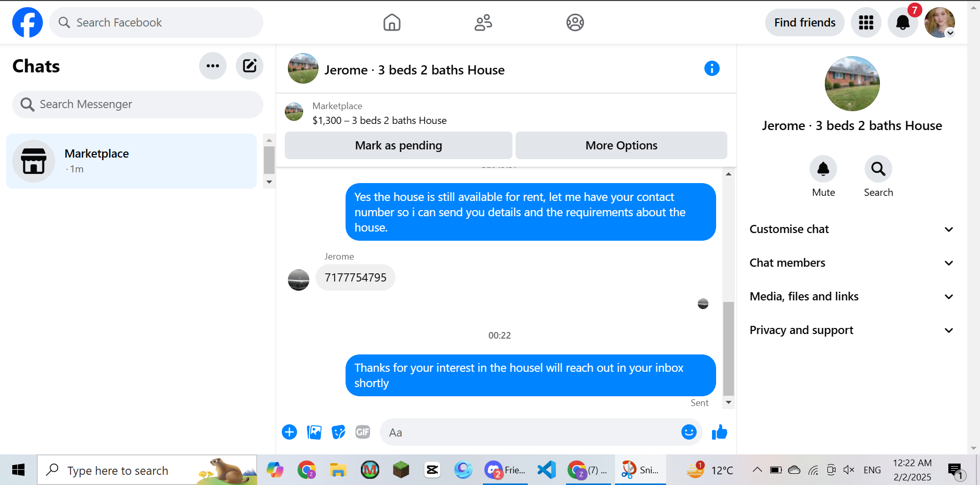Viewport: 980px width, 485px height.
Task: Expand Chat members section
Action: (851, 263)
